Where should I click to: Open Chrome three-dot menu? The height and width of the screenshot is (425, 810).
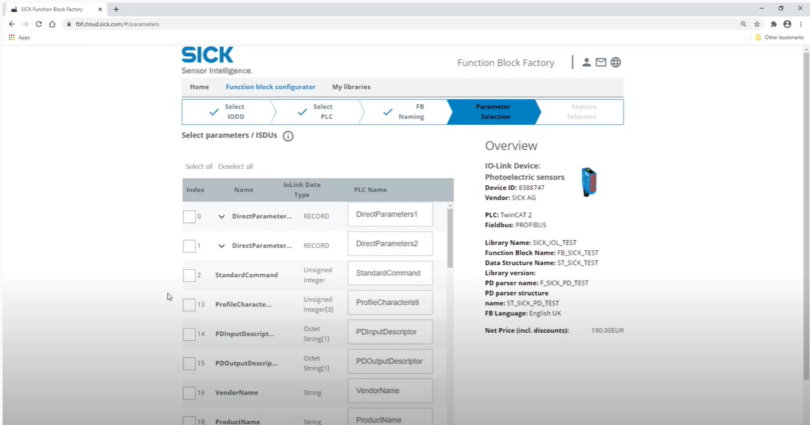point(801,24)
